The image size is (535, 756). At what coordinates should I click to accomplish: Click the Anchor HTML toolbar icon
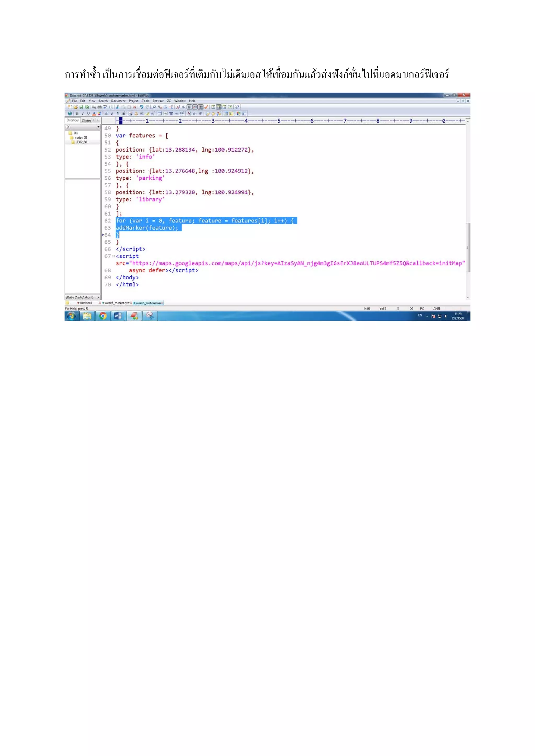pyautogui.click(x=136, y=114)
